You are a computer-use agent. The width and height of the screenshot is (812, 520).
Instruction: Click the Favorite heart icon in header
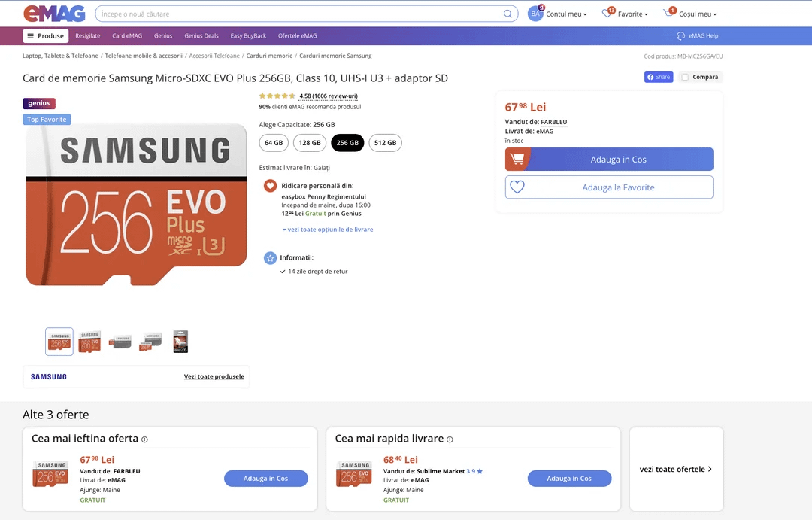[607, 14]
